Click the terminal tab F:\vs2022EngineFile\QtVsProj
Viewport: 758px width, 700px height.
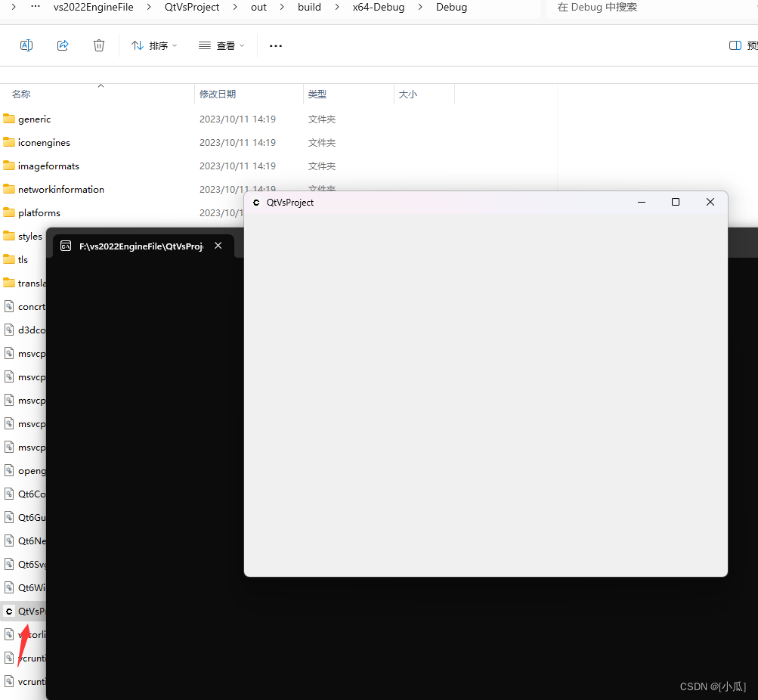[143, 246]
